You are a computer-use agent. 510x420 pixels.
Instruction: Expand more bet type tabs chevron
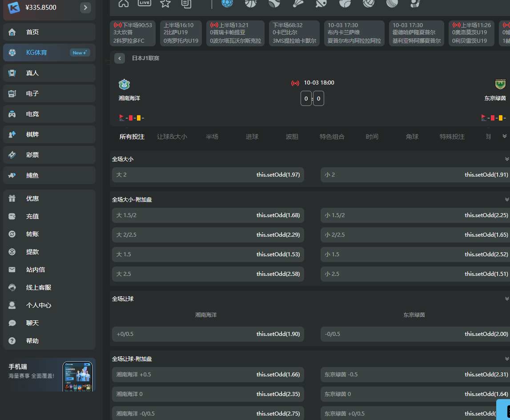(504, 136)
